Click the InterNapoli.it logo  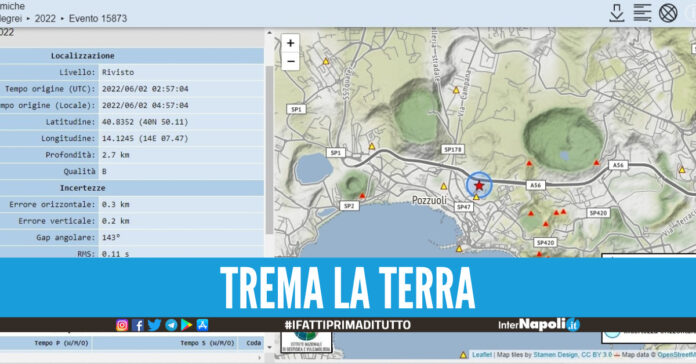(x=538, y=325)
